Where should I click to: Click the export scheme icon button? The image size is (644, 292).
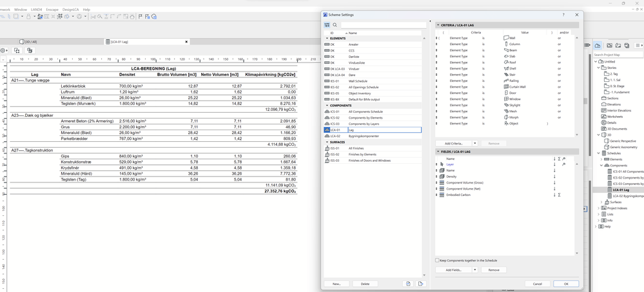pyautogui.click(x=420, y=284)
